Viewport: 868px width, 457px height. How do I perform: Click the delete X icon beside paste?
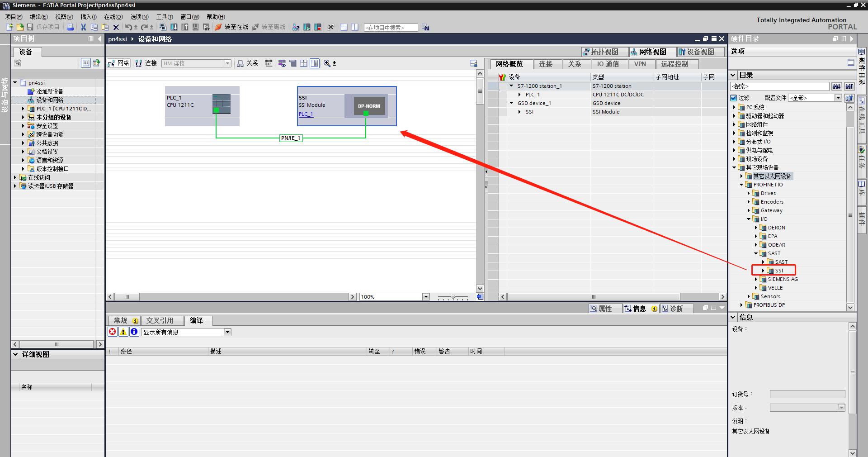pyautogui.click(x=116, y=27)
